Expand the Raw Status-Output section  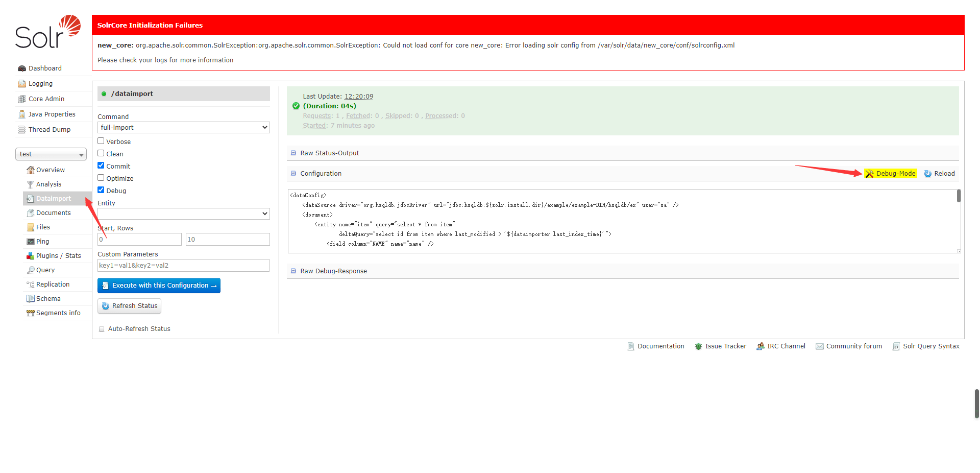pos(329,153)
